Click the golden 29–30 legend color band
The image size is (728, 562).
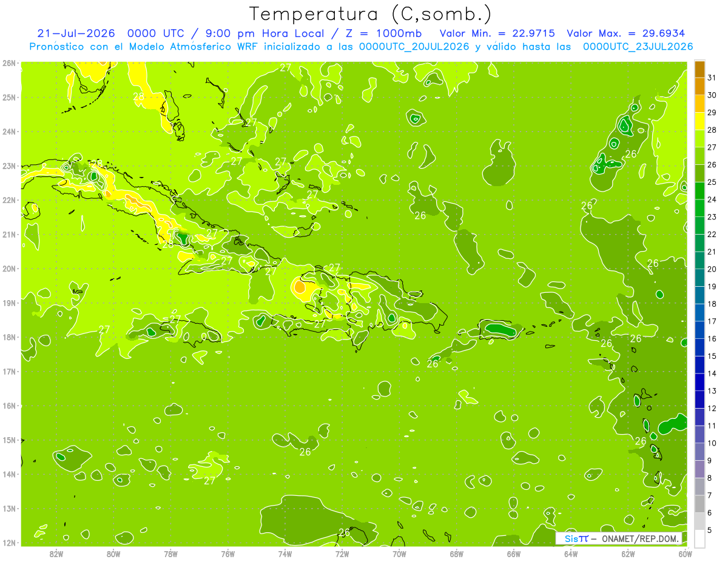[699, 104]
